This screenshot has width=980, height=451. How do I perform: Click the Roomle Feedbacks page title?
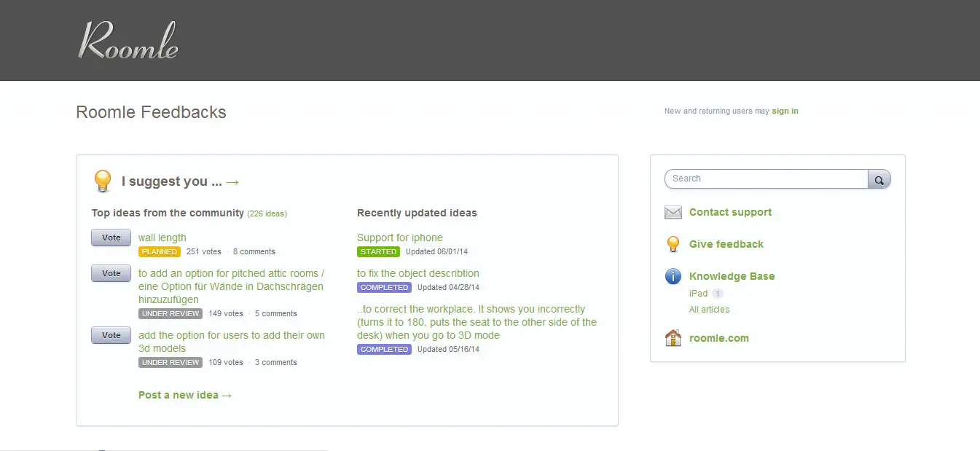click(151, 112)
